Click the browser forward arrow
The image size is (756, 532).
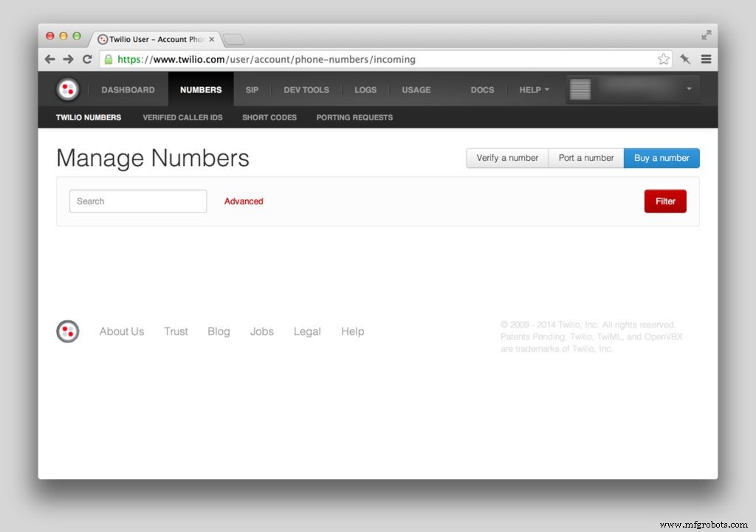68,59
